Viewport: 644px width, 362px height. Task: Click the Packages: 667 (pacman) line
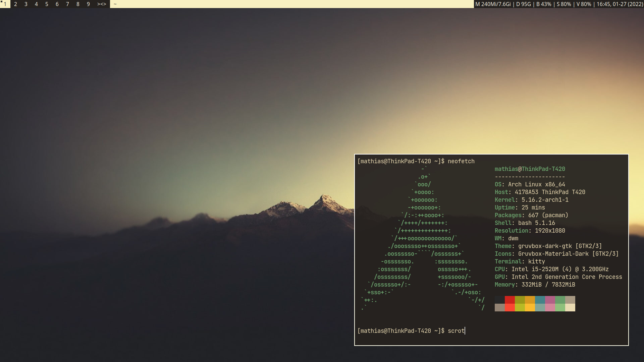(531, 215)
